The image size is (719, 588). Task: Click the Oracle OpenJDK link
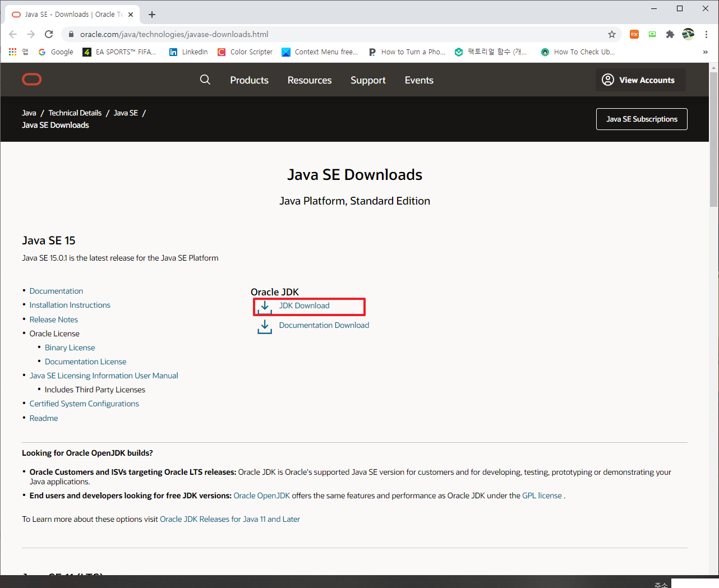[x=262, y=496]
